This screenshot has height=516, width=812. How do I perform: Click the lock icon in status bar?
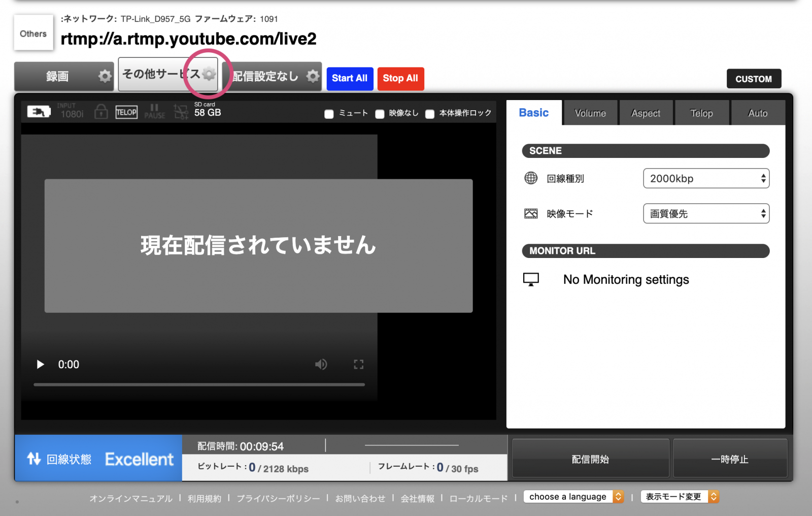(101, 112)
